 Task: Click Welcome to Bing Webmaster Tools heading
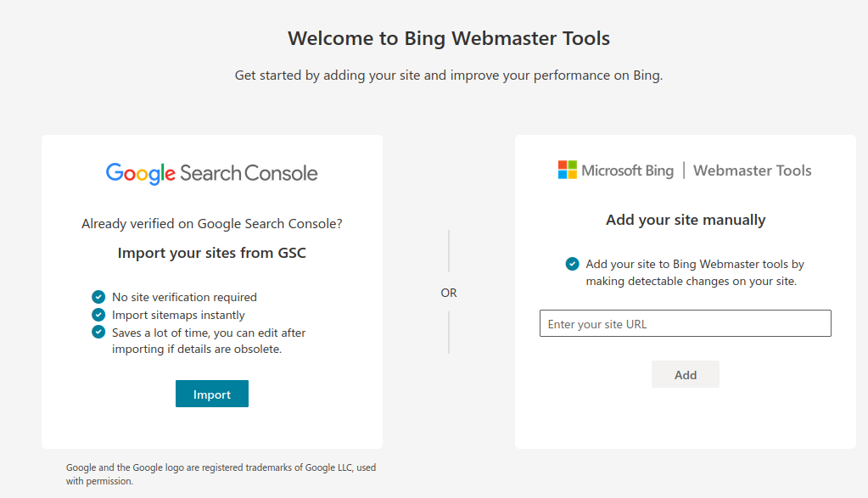pos(449,38)
